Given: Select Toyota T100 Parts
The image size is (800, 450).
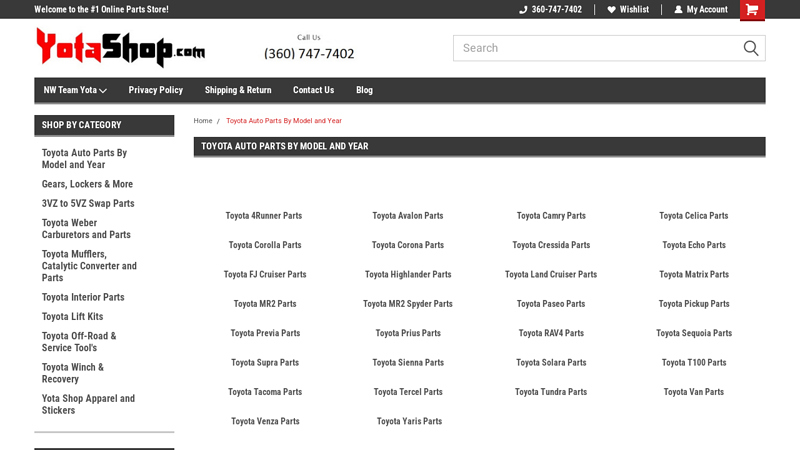Looking at the screenshot, I should pos(694,363).
